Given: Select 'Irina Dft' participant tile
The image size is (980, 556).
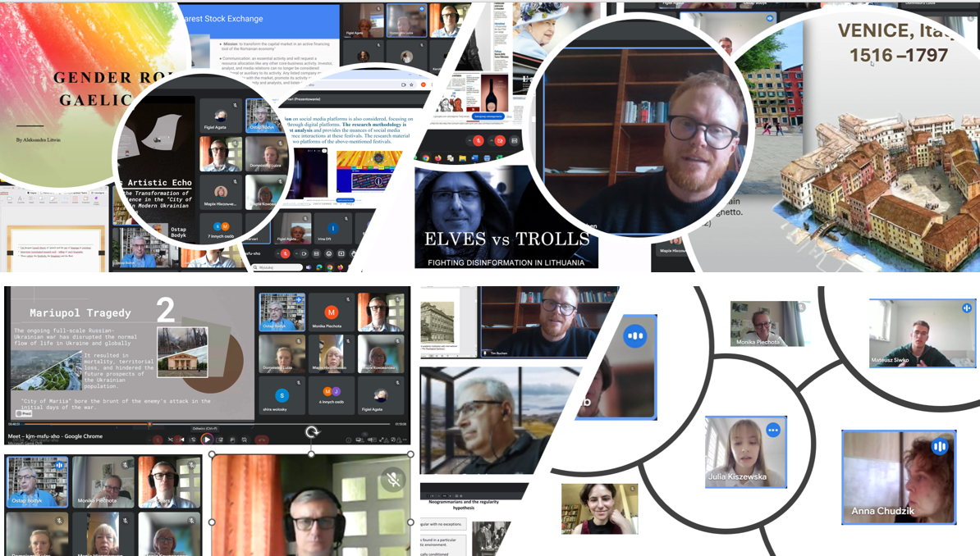Looking at the screenshot, I should click(x=333, y=229).
